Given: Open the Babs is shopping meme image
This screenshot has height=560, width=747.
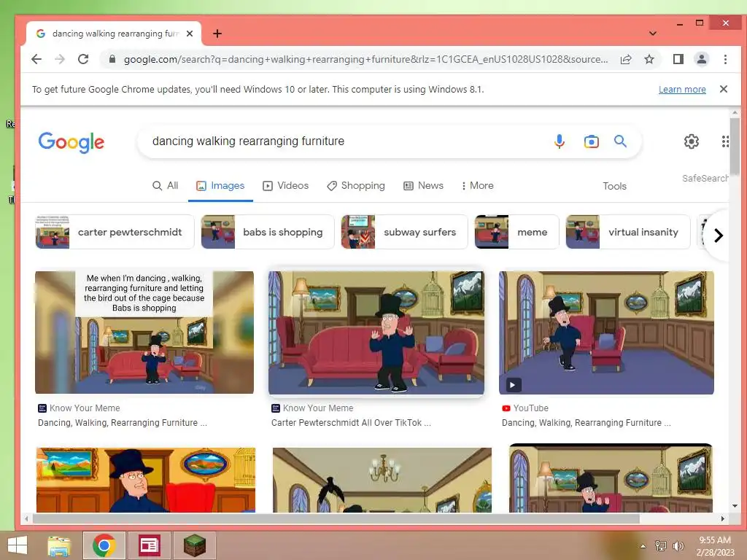Looking at the screenshot, I should (144, 332).
